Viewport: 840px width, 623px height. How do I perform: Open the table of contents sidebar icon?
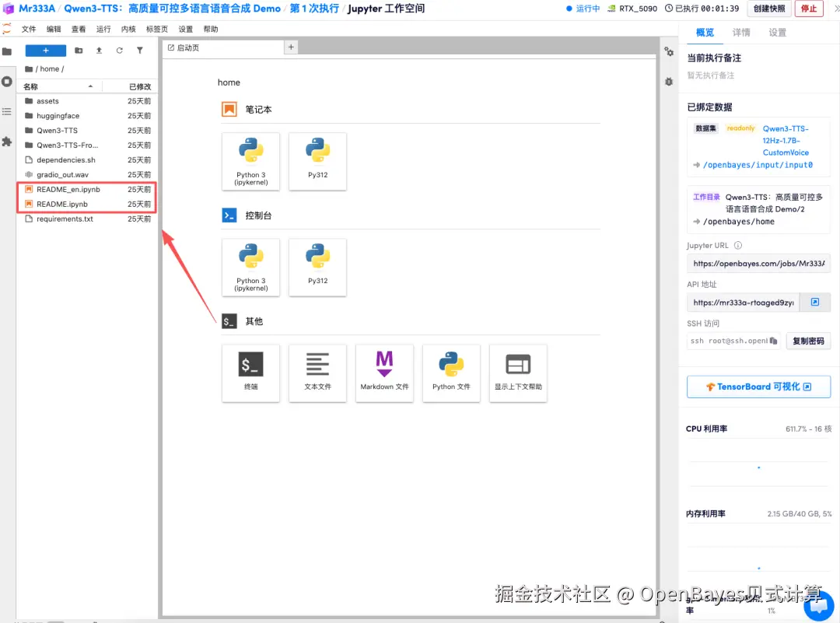coord(7,111)
